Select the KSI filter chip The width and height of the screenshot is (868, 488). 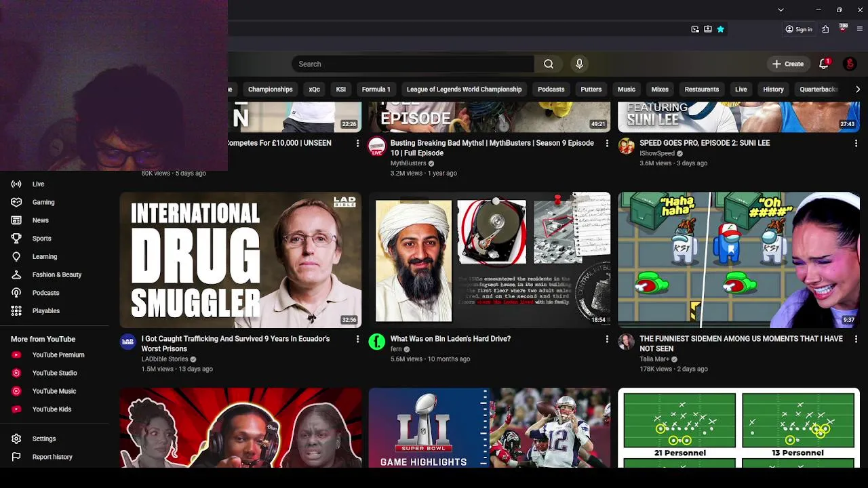340,89
